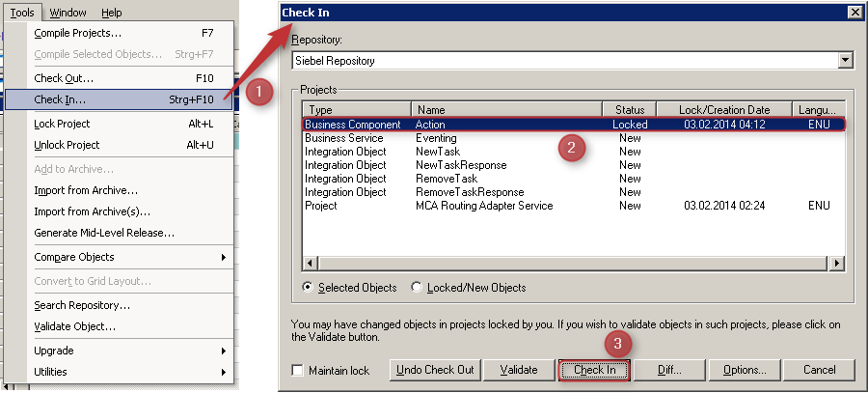Select the Integration Object RemoveTask row

click(x=574, y=179)
